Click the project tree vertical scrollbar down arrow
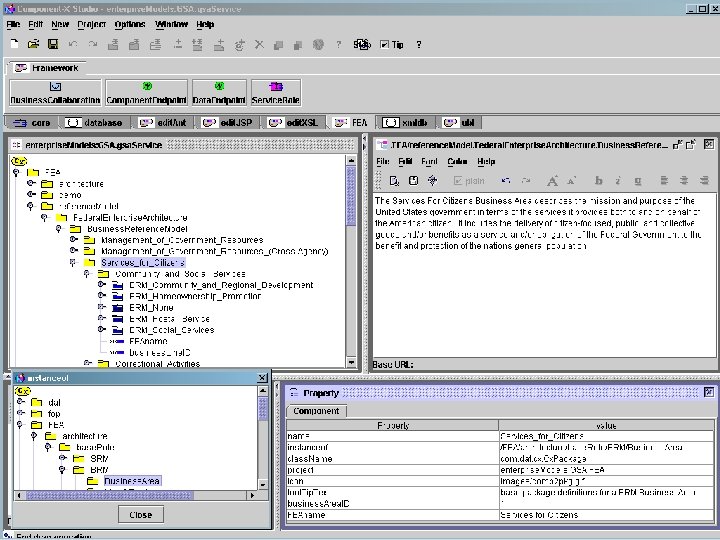Viewport: 720px width, 540px height. point(351,363)
